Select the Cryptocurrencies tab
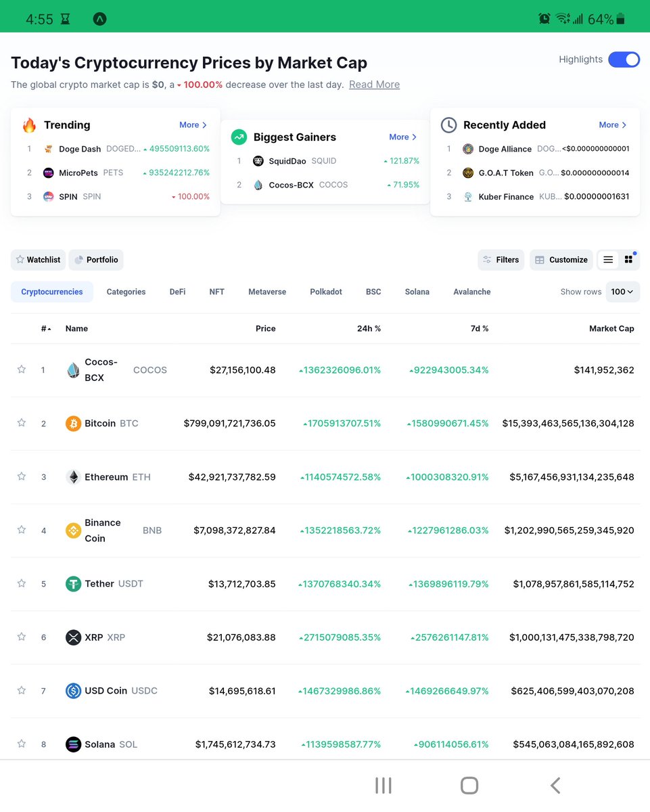The width and height of the screenshot is (650, 812). 52,292
